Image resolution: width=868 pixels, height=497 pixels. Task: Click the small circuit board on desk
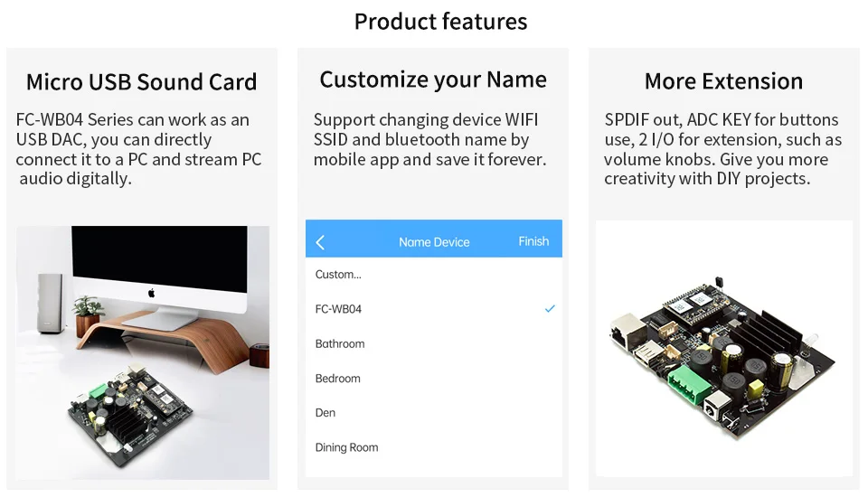pyautogui.click(x=130, y=407)
